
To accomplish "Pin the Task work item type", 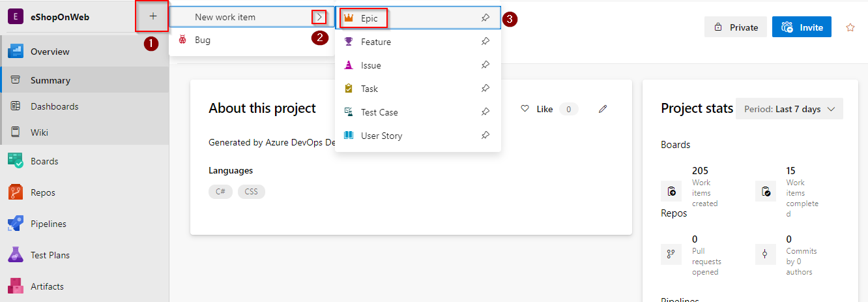I will coord(485,89).
